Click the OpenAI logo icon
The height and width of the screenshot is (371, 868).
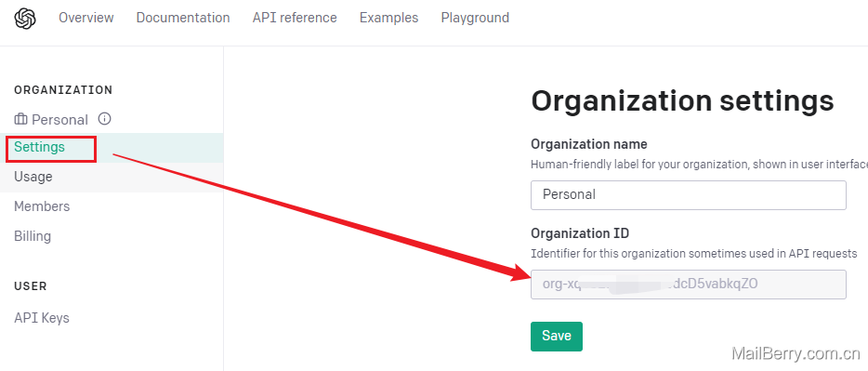pyautogui.click(x=25, y=19)
